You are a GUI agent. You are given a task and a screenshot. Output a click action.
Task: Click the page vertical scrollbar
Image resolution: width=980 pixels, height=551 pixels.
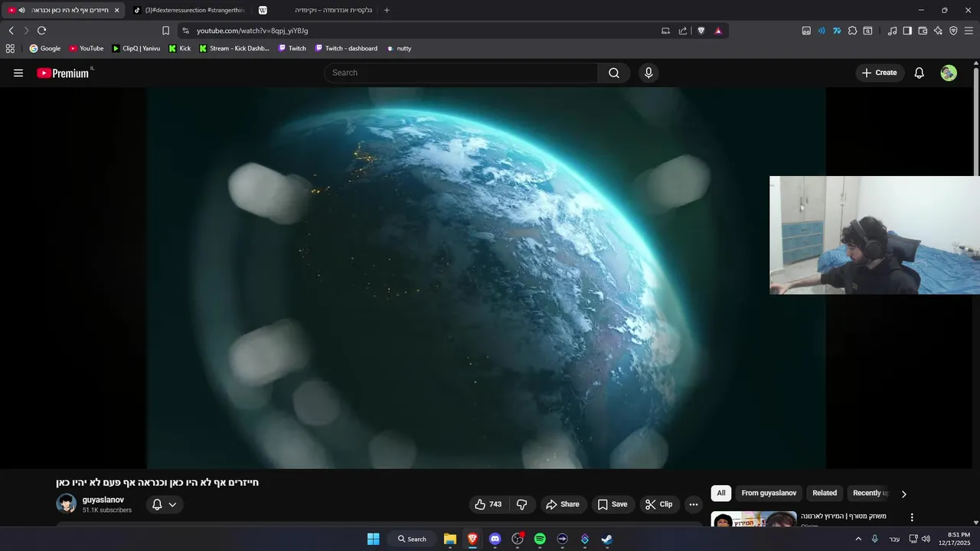(976, 122)
